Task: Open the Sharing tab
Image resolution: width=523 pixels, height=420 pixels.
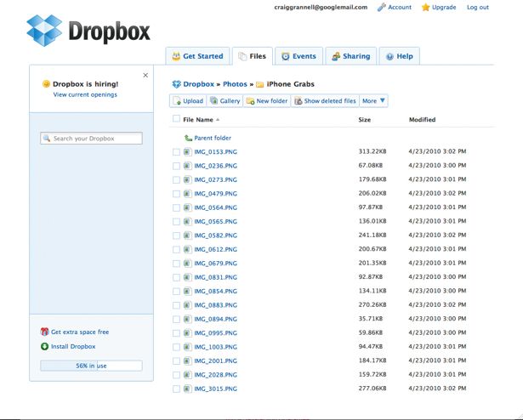Action: point(351,56)
